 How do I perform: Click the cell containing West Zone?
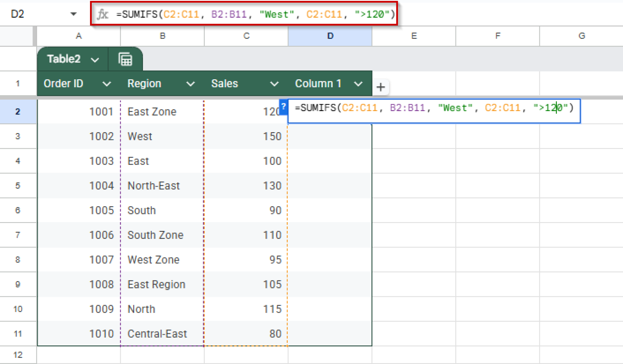click(154, 260)
